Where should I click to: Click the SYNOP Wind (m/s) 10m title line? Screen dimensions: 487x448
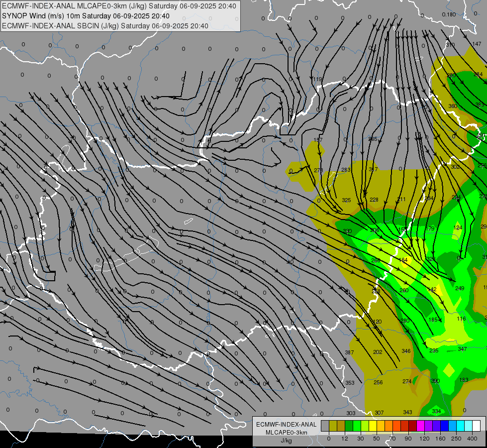tap(86, 16)
